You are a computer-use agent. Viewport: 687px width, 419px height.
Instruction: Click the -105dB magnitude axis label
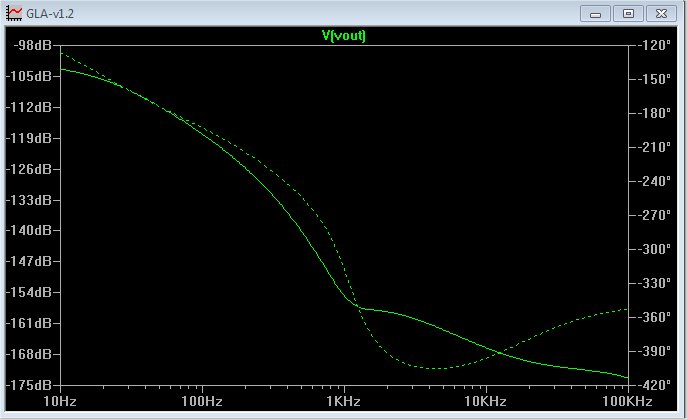[x=28, y=76]
